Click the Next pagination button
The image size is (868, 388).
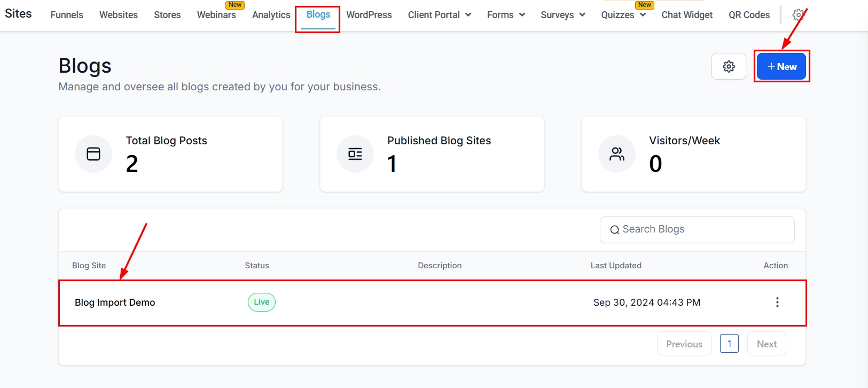click(767, 344)
